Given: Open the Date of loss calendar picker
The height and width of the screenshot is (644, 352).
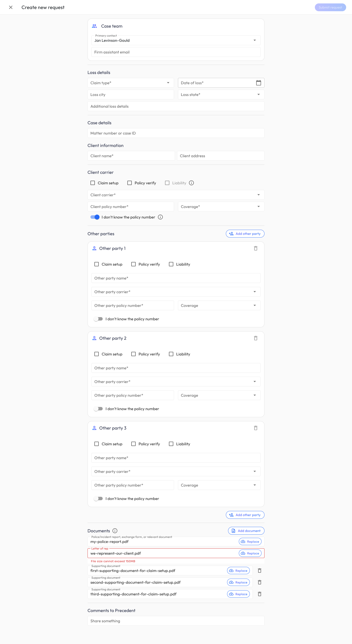Looking at the screenshot, I should pyautogui.click(x=258, y=83).
